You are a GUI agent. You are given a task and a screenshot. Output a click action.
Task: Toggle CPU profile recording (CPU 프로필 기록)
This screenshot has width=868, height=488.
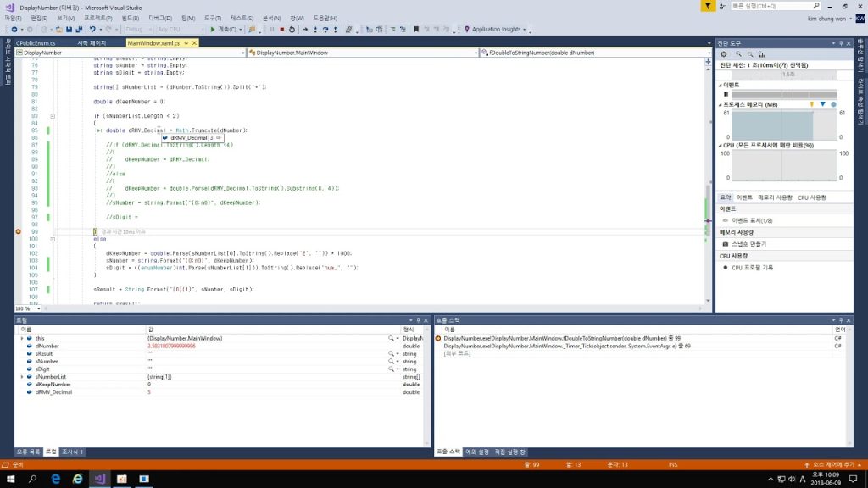click(x=725, y=267)
